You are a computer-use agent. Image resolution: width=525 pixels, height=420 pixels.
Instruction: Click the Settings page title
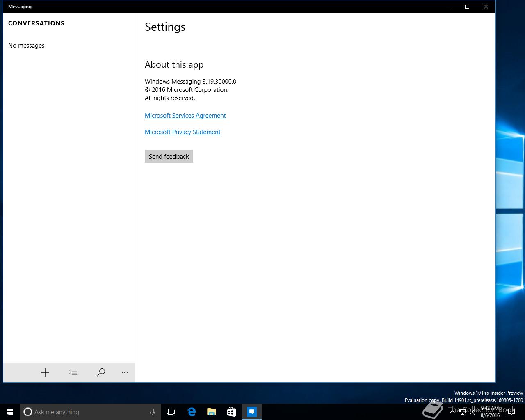point(165,27)
